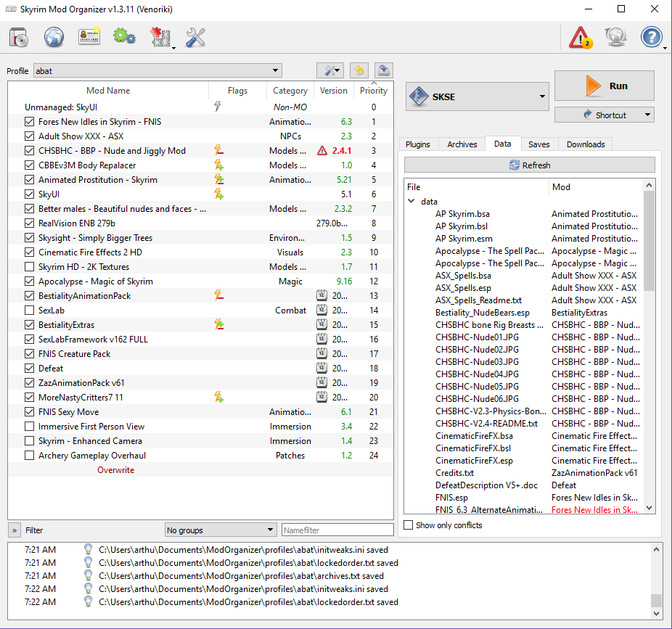672x629 pixels.
Task: Open the Shortcut dropdown arrow
Action: 647,115
